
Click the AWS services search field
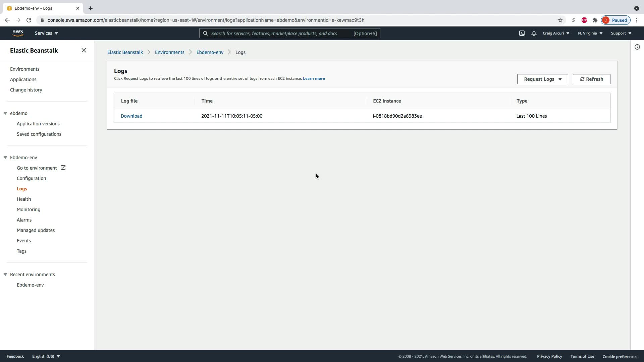[x=280, y=33]
